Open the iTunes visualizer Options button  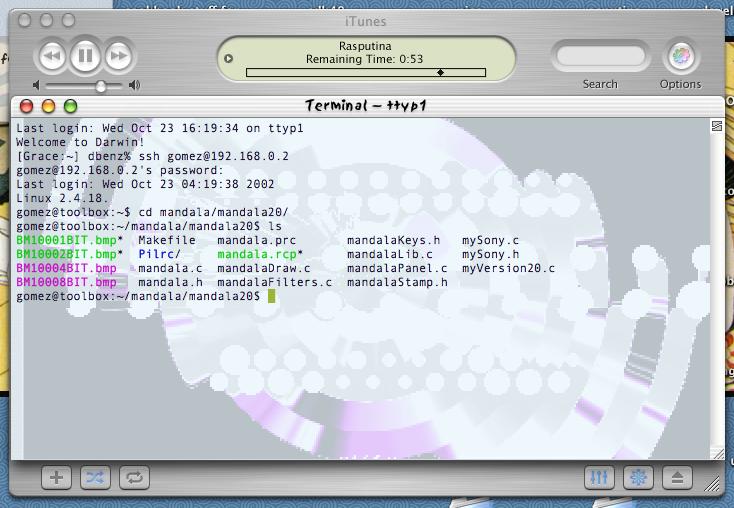coord(681,56)
